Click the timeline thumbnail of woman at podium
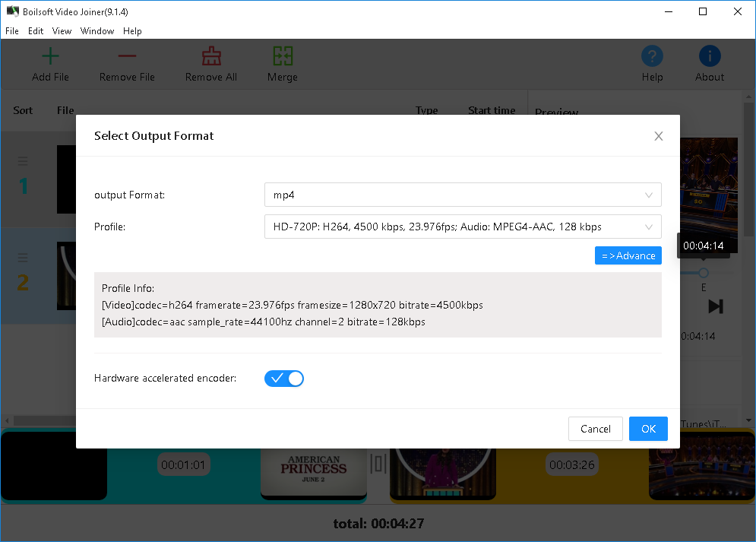Image resolution: width=756 pixels, height=542 pixels. coord(443,473)
